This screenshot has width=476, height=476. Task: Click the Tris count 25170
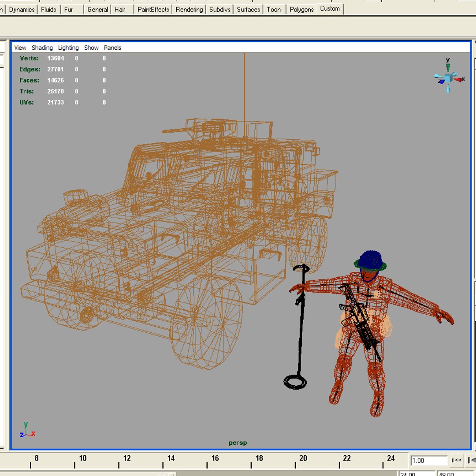click(55, 91)
